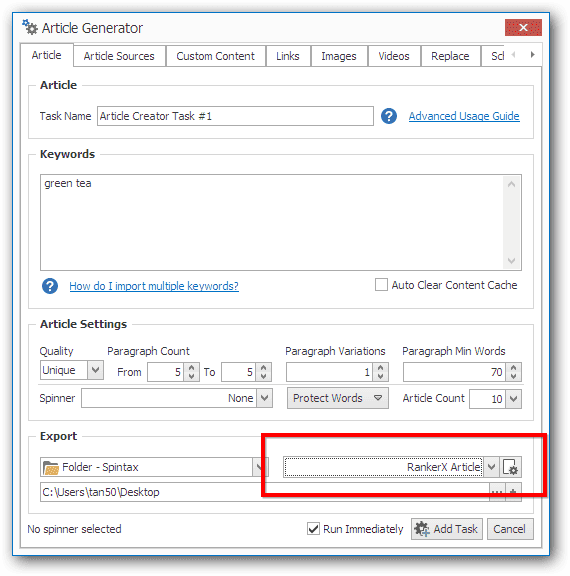This screenshot has height=576, width=570.
Task: Click the blue help icon beside Task Name
Action: click(389, 116)
